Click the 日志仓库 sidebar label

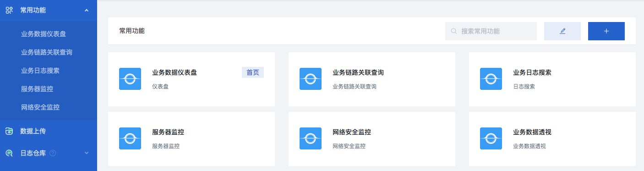pyautogui.click(x=33, y=153)
